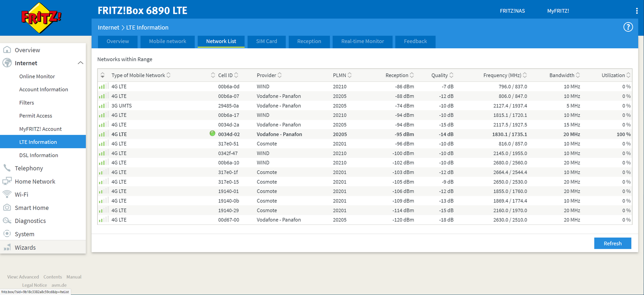644x295 pixels.
Task: Click Cosmote provider for cell 317e0-1f
Action: (267, 172)
